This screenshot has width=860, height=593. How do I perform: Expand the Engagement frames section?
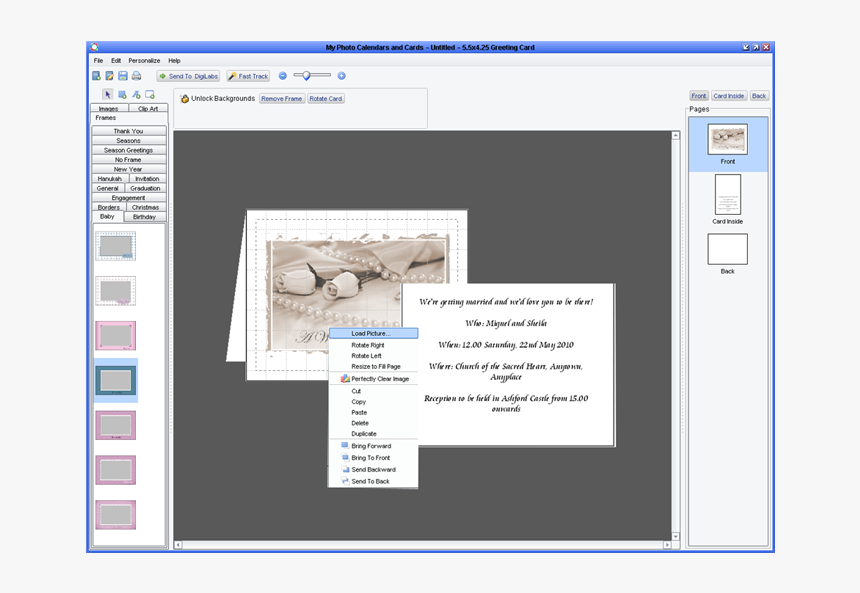[128, 197]
